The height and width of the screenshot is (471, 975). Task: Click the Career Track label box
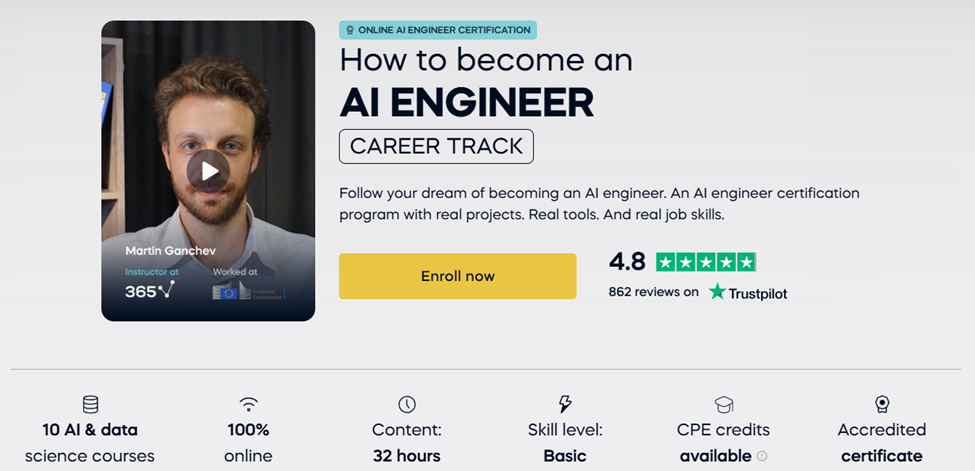click(x=436, y=146)
